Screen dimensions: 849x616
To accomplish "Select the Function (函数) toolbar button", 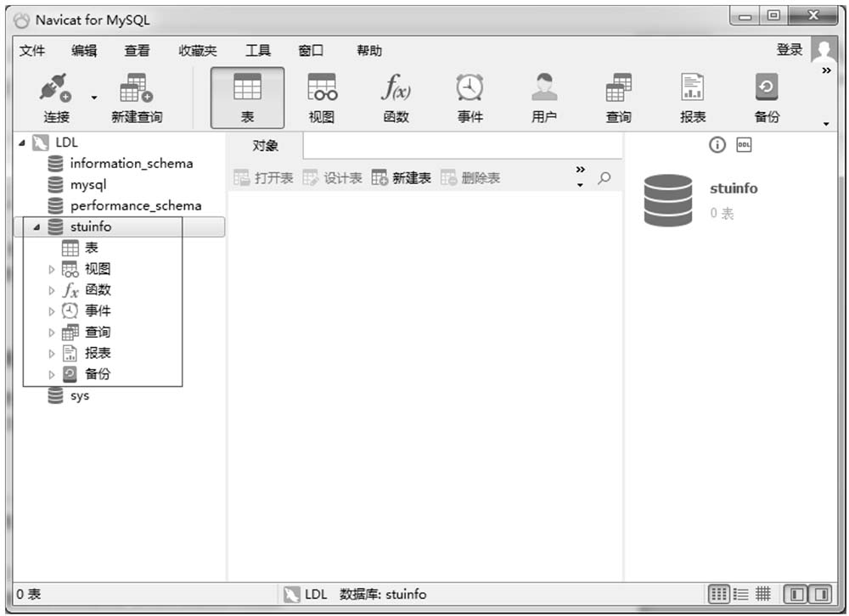I will pos(396,98).
